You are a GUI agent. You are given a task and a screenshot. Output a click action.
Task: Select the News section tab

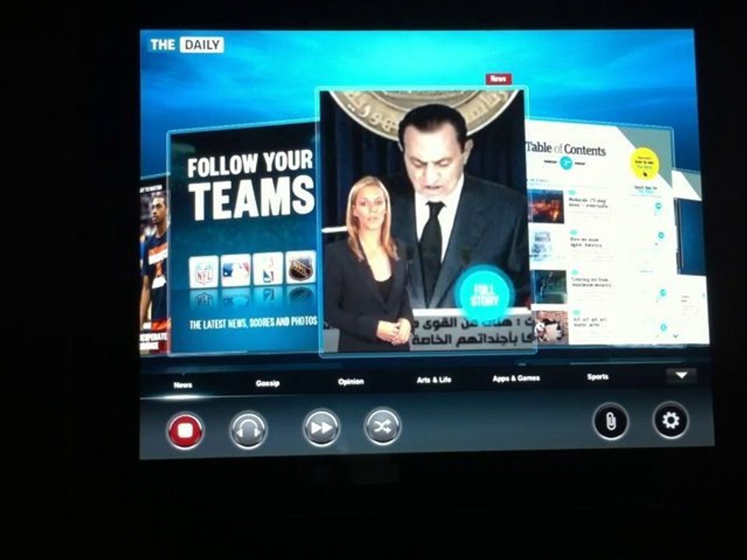[183, 385]
